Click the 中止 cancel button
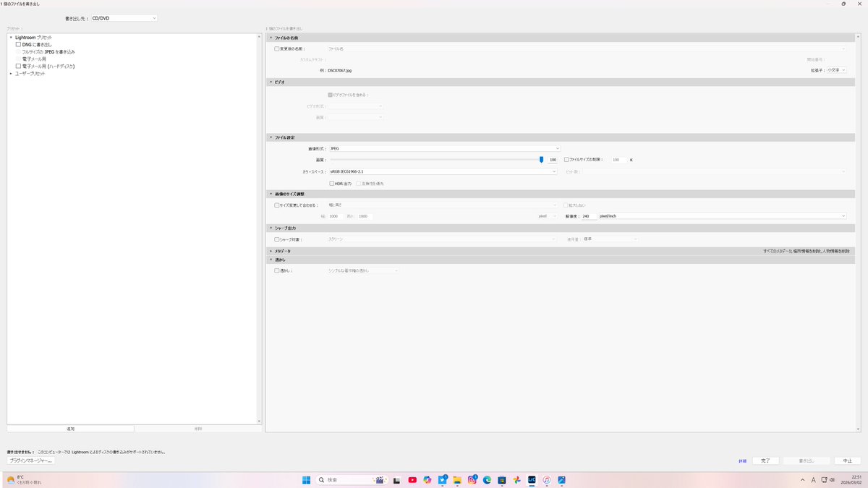 [x=847, y=461]
